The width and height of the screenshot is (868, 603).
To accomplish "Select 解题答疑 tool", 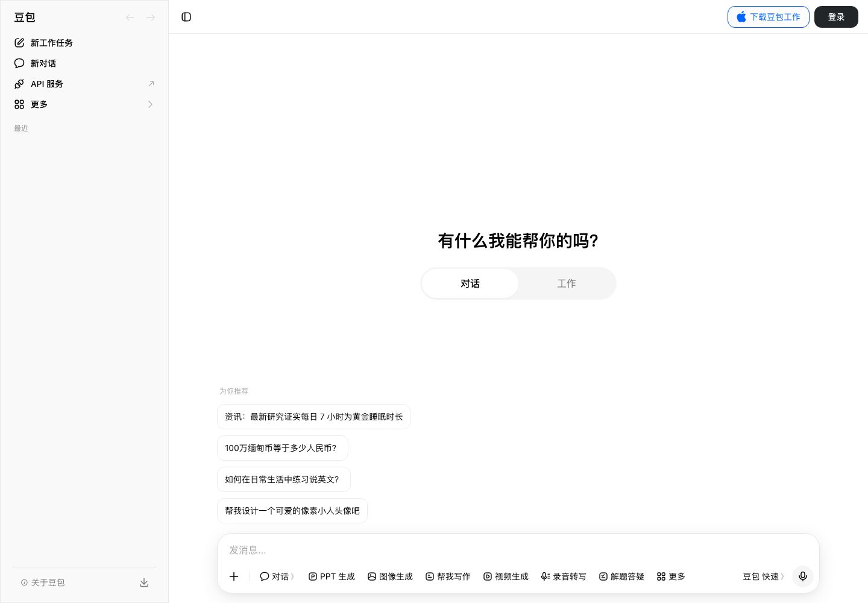I will pyautogui.click(x=621, y=576).
